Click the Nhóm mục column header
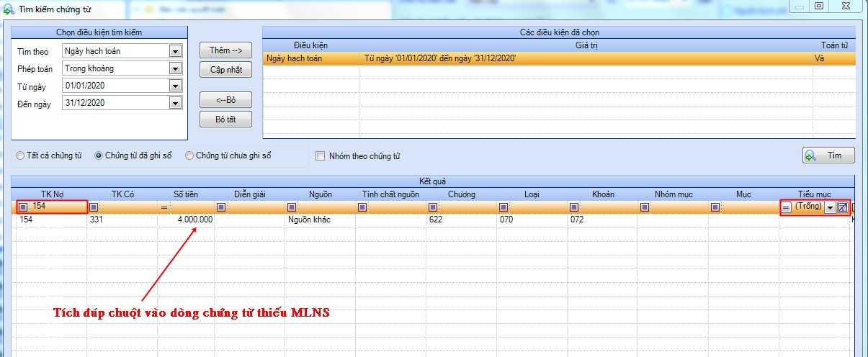This screenshot has height=357, width=868. [673, 194]
